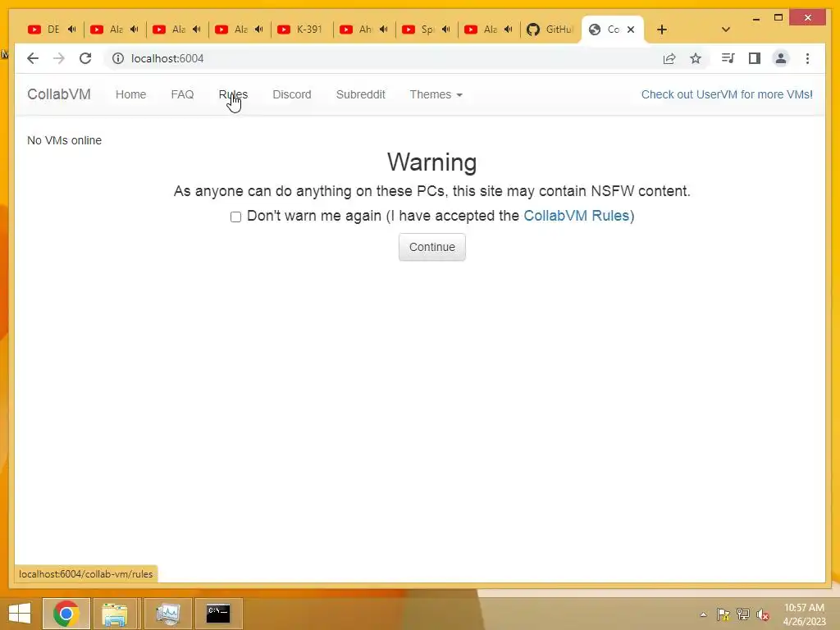Screen dimensions: 840x630
Task: Click the Continue button
Action: [431, 247]
